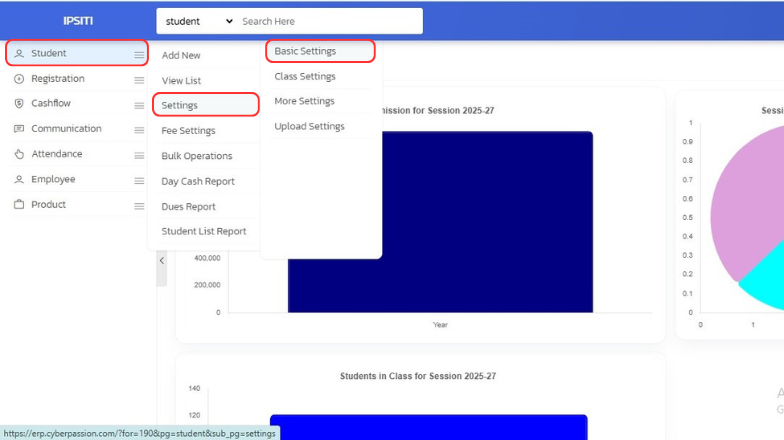Expand the Employee hamburger submenu
Image resolution: width=784 pixels, height=440 pixels.
pyautogui.click(x=139, y=181)
